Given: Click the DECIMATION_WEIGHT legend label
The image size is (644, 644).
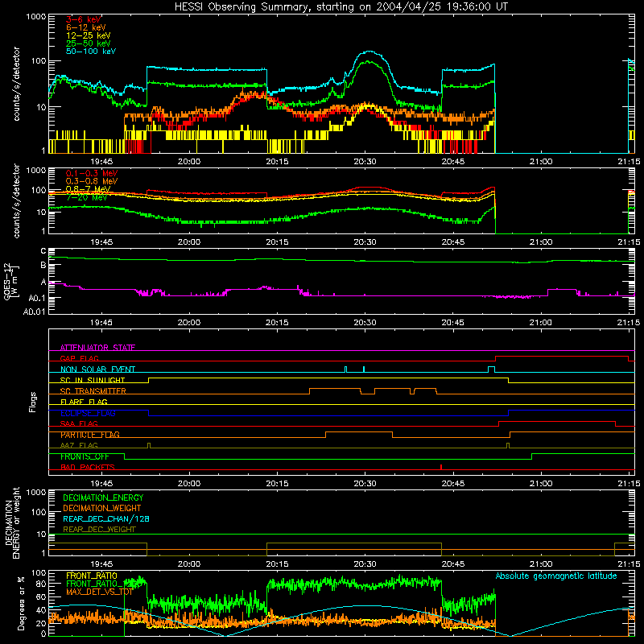Looking at the screenshot, I should click(102, 508).
